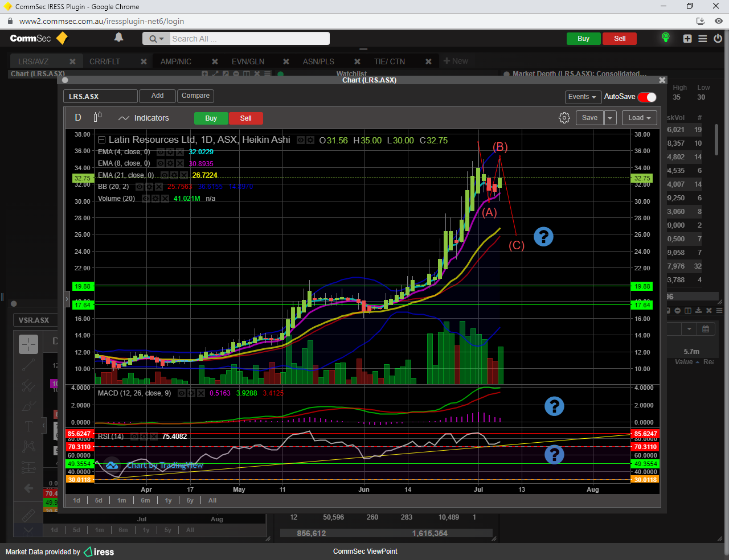
Task: Click the LRS.ASX symbol input field
Action: (x=100, y=96)
